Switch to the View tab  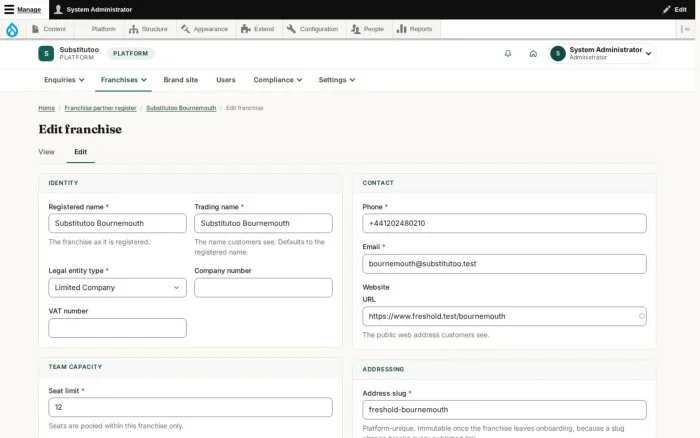46,152
